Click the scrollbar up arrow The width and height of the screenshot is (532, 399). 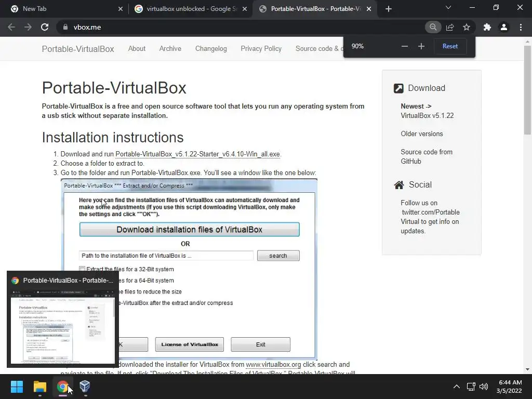(527, 42)
